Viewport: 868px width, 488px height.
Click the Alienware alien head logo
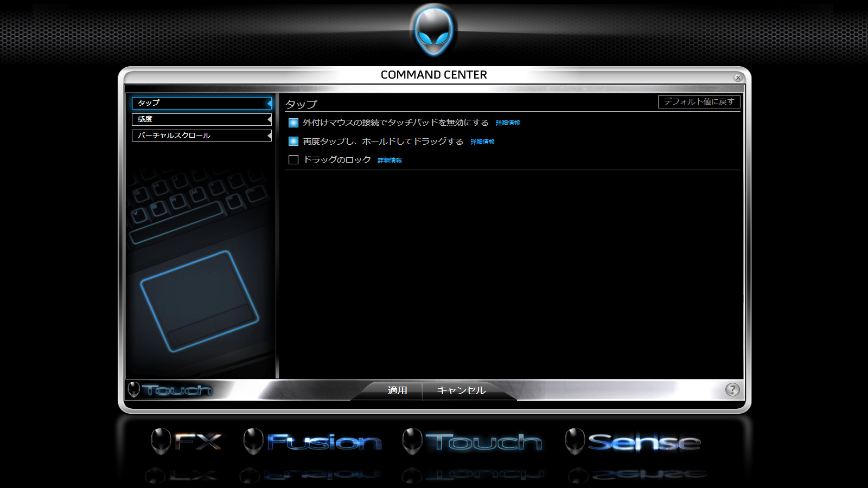(x=433, y=30)
